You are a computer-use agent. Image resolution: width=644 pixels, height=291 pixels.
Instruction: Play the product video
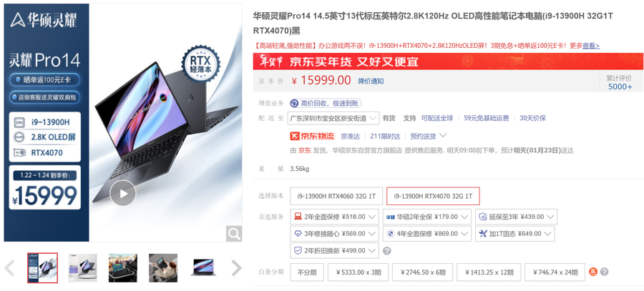[x=123, y=193]
